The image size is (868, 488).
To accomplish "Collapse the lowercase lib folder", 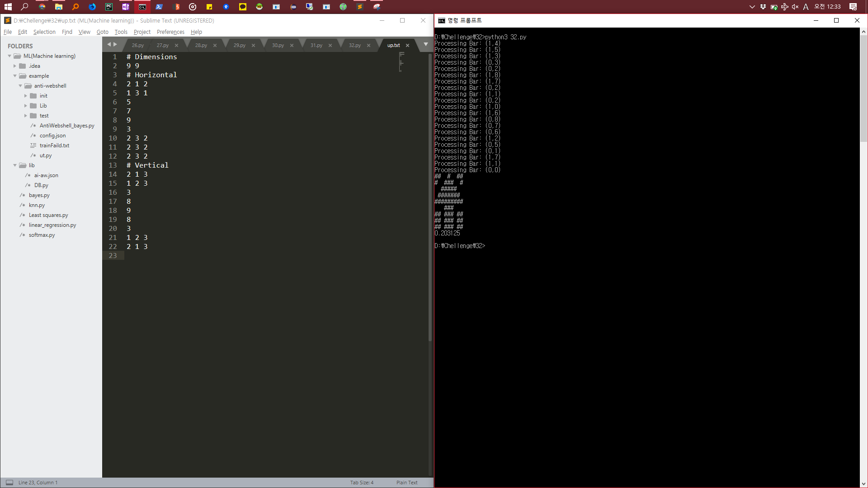I will pos(15,165).
